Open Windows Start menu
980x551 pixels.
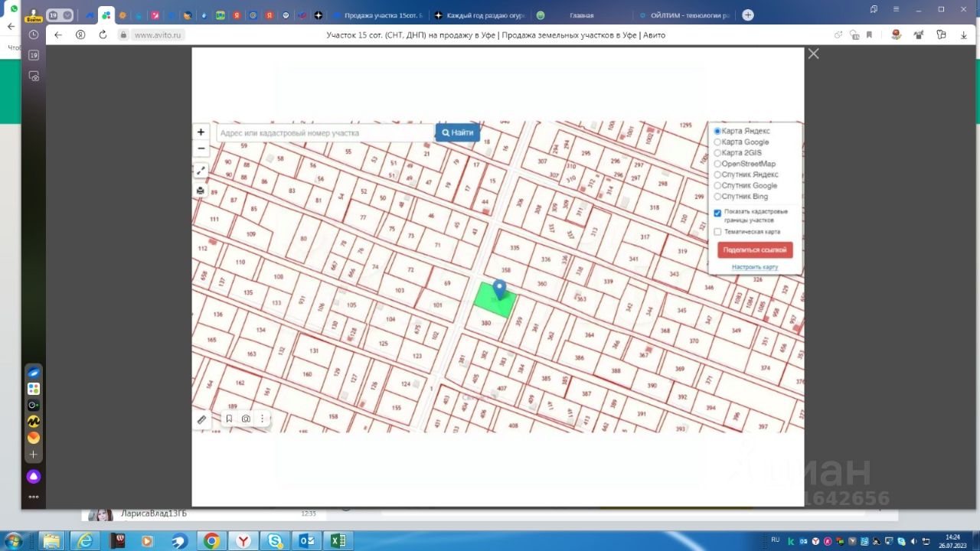[x=13, y=541]
